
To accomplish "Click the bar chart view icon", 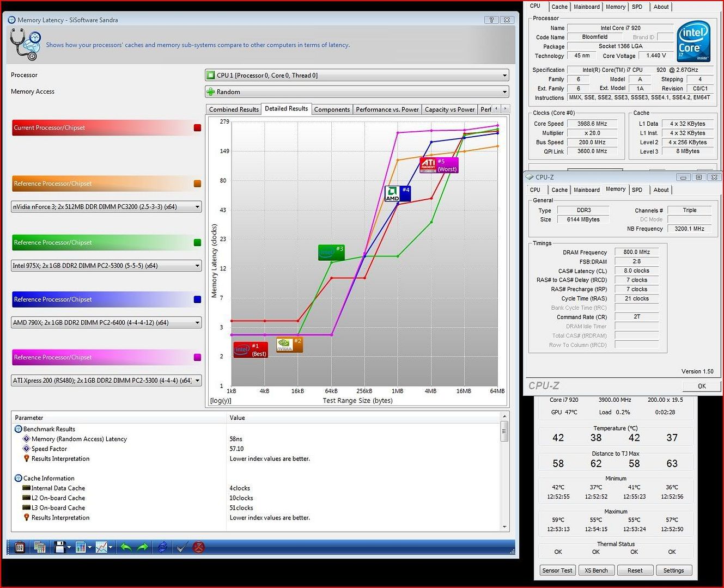I will 81,547.
